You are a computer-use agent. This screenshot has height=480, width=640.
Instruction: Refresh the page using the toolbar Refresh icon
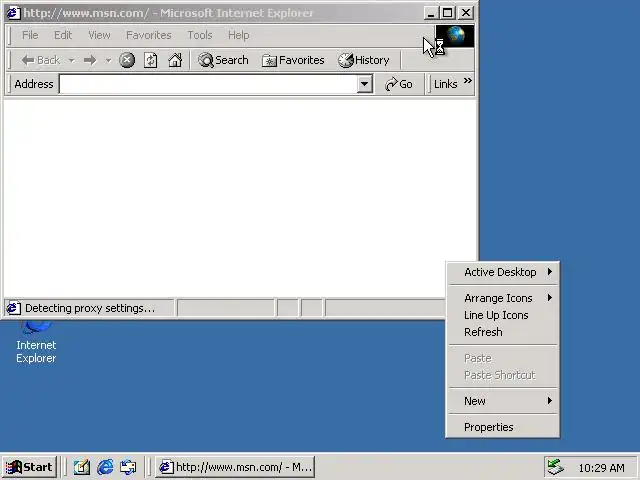(x=151, y=60)
